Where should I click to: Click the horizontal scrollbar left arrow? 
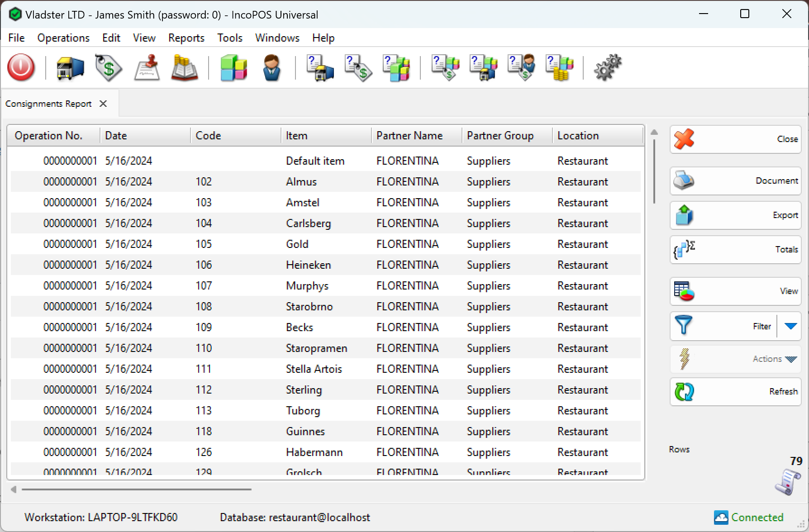coord(14,489)
